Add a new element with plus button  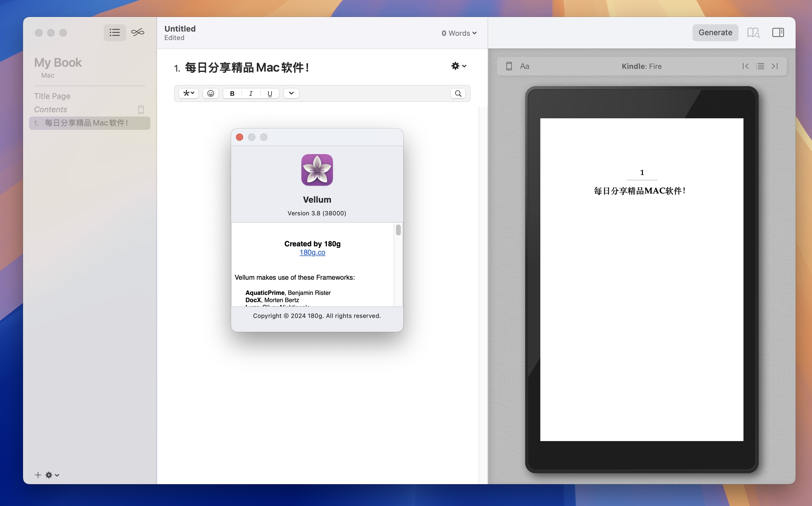click(38, 475)
